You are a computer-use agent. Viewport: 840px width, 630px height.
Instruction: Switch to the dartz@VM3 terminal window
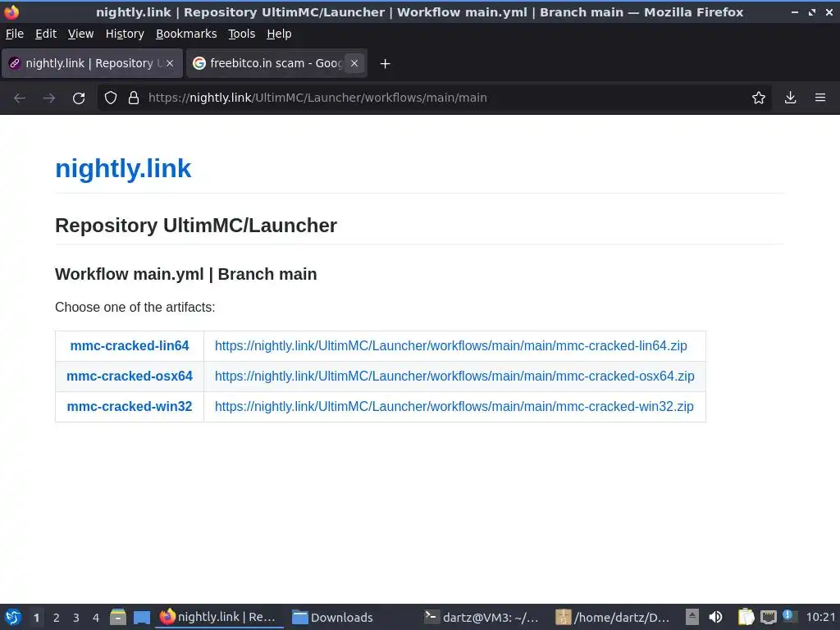click(x=482, y=617)
